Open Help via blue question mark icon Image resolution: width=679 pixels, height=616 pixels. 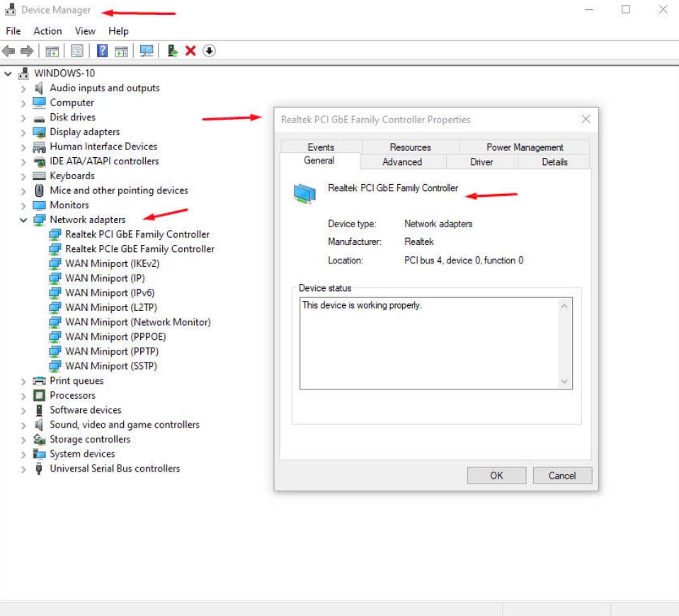click(x=102, y=51)
